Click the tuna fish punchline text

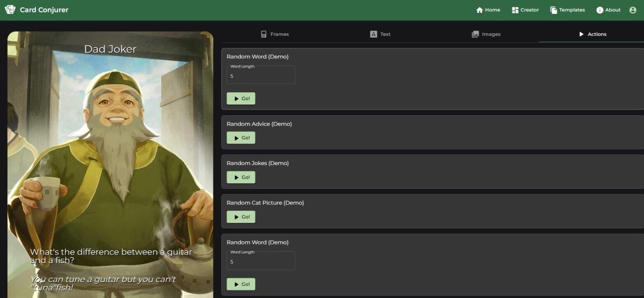(103, 284)
